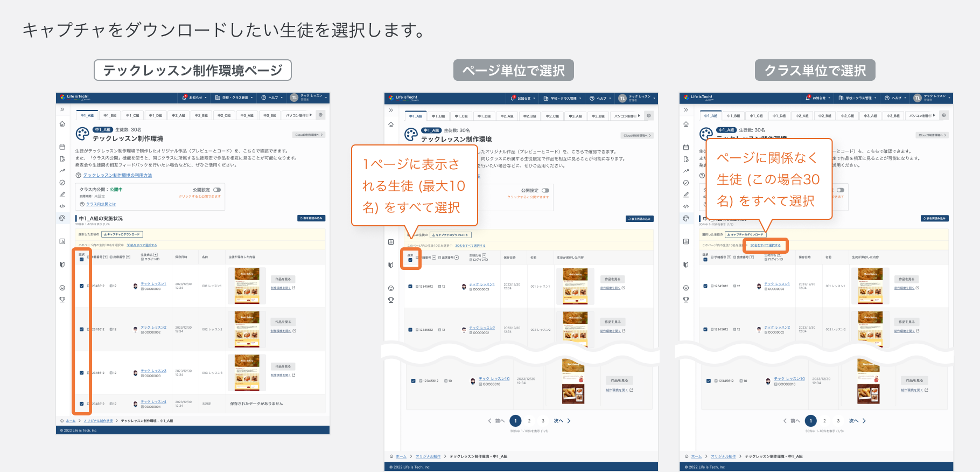Click the home icon in middle screenshot sidebar
The image size is (980, 472).
tap(390, 124)
